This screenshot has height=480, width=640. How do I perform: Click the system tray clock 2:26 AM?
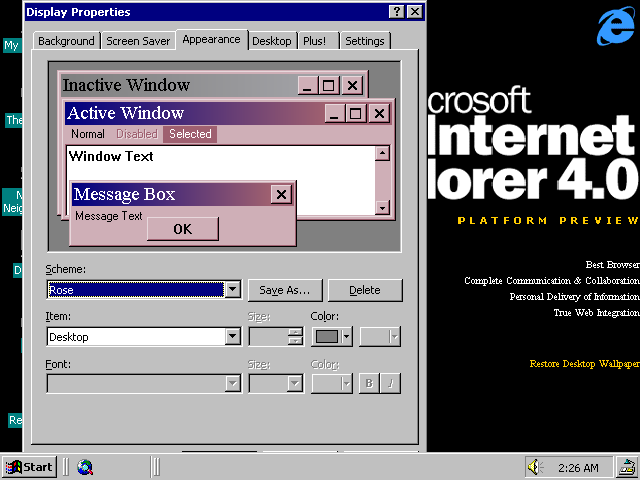(x=578, y=468)
